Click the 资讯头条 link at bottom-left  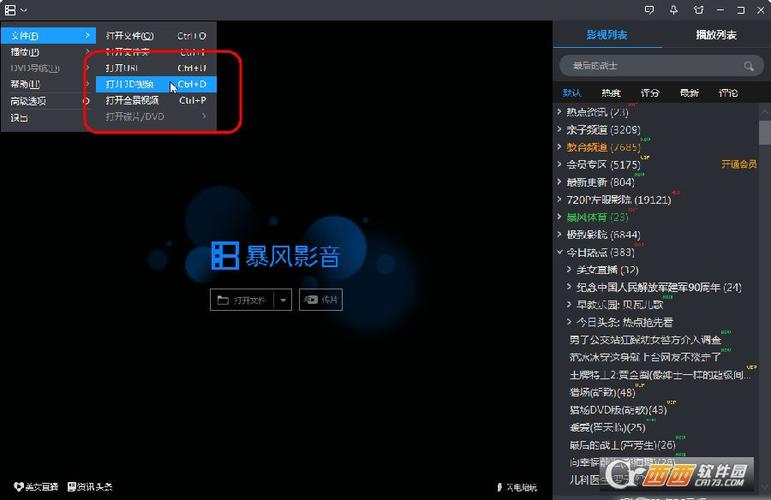pos(89,487)
